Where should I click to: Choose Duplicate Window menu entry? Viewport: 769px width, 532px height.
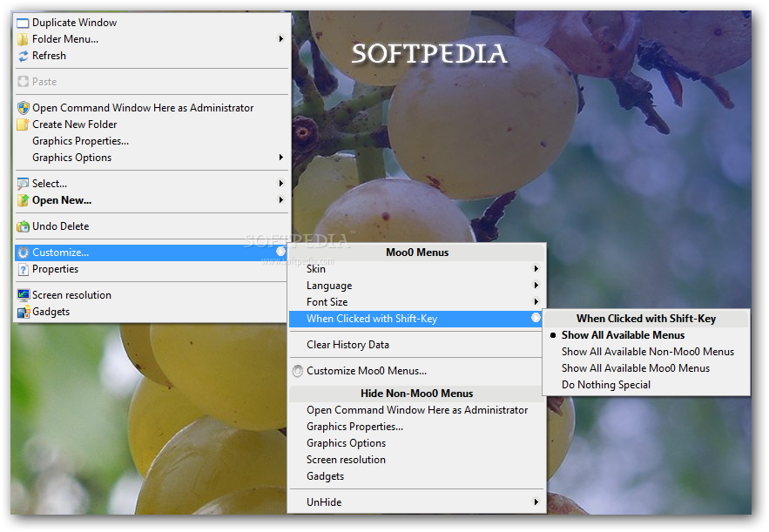152,23
